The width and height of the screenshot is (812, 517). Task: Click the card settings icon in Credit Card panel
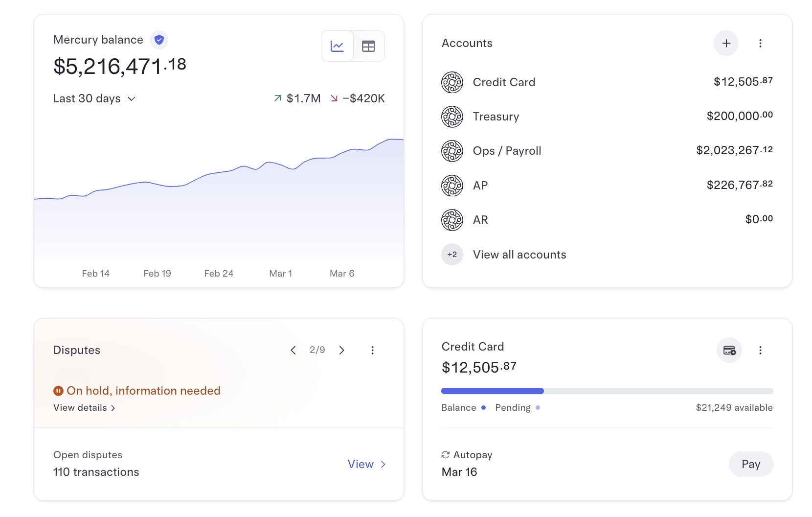(729, 350)
